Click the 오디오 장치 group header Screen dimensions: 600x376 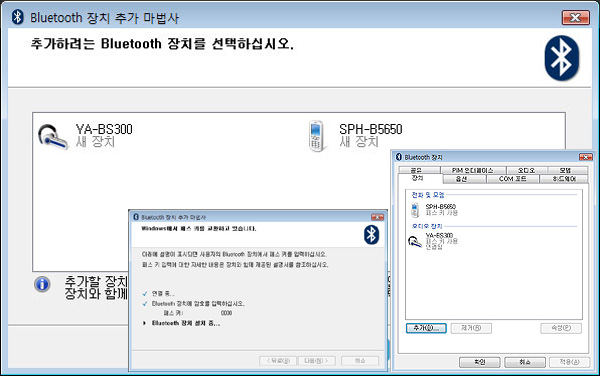(427, 226)
